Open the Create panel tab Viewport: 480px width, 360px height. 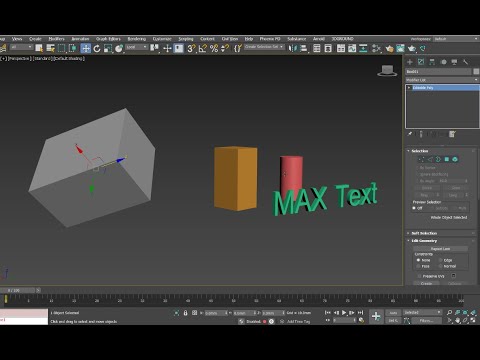pyautogui.click(x=410, y=62)
